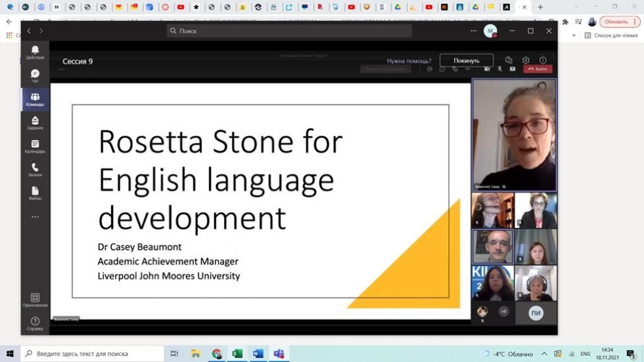Open the Звонки calls section
644x362 pixels.
point(35,170)
